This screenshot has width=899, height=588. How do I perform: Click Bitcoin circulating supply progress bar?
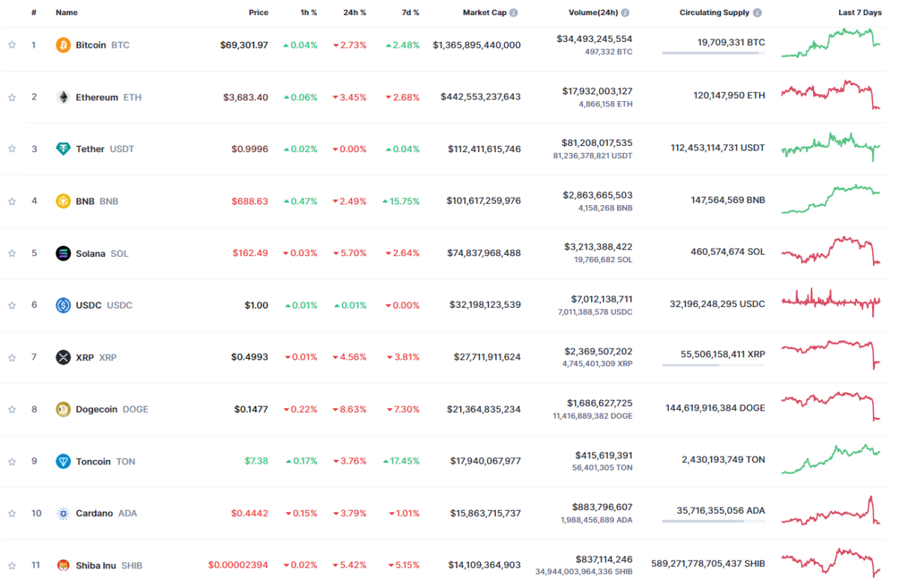[713, 53]
